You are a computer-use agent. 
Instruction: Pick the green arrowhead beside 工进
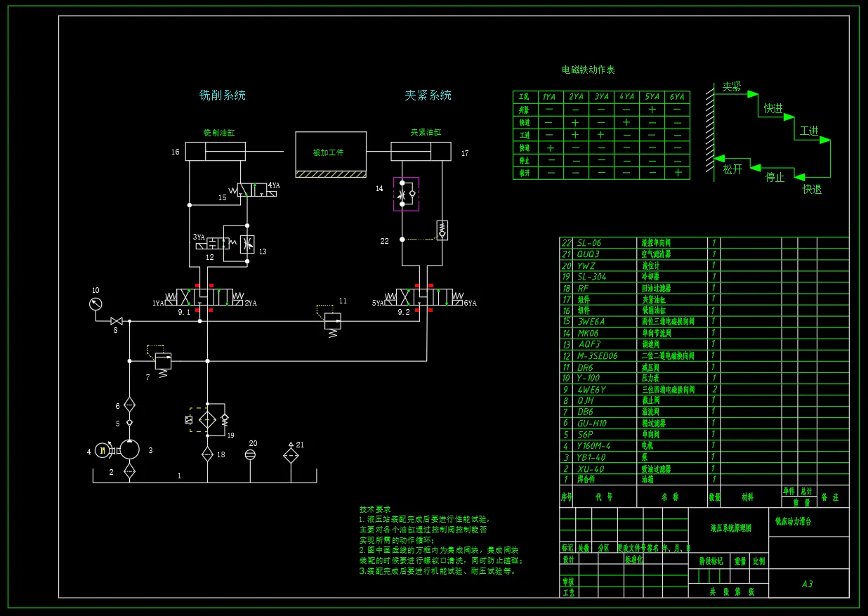point(825,140)
